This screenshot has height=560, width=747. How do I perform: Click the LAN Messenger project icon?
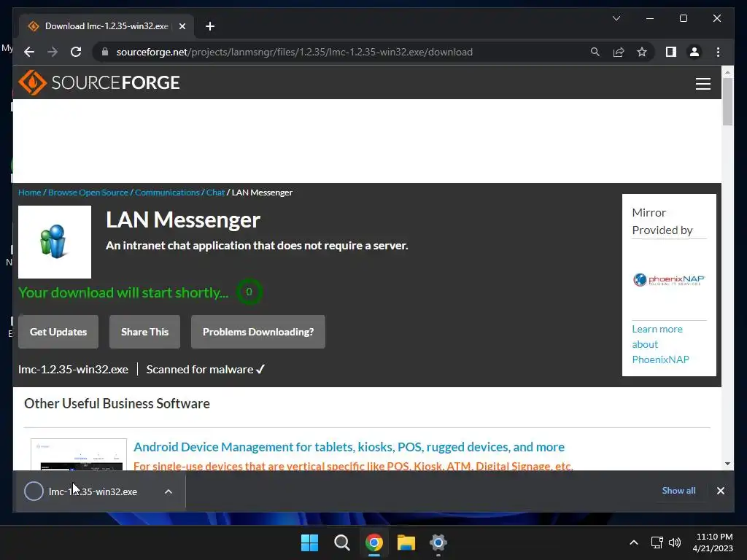(x=55, y=242)
